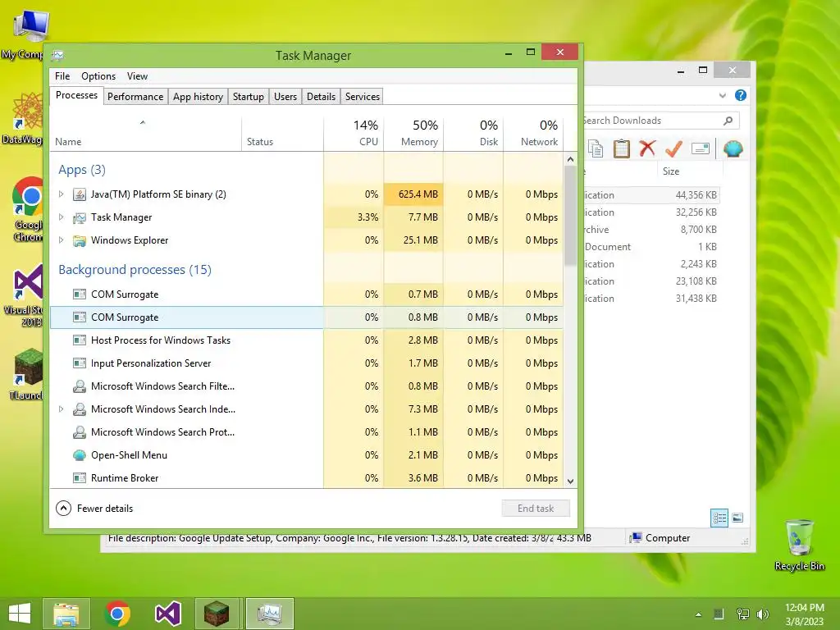Viewport: 840px width, 630px height.
Task: Sort Downloads files by the Size column
Action: 691,171
